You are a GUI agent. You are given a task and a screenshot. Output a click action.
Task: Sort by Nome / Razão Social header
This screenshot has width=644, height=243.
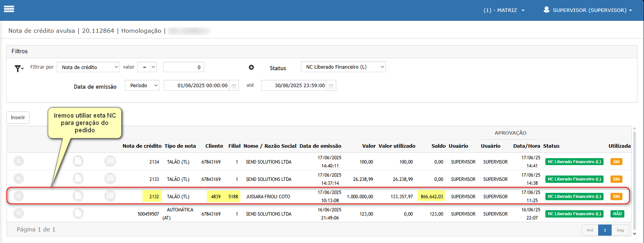(270, 146)
